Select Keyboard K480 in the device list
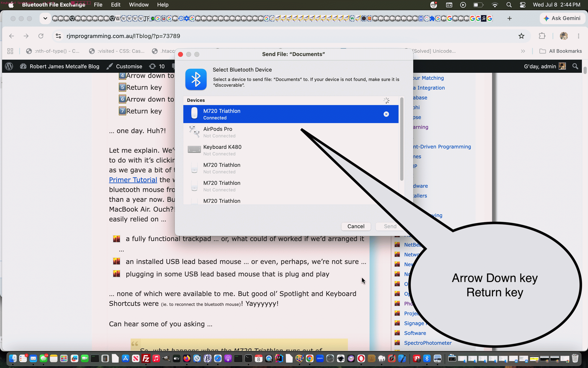Image resolution: width=588 pixels, height=368 pixels. point(291,150)
